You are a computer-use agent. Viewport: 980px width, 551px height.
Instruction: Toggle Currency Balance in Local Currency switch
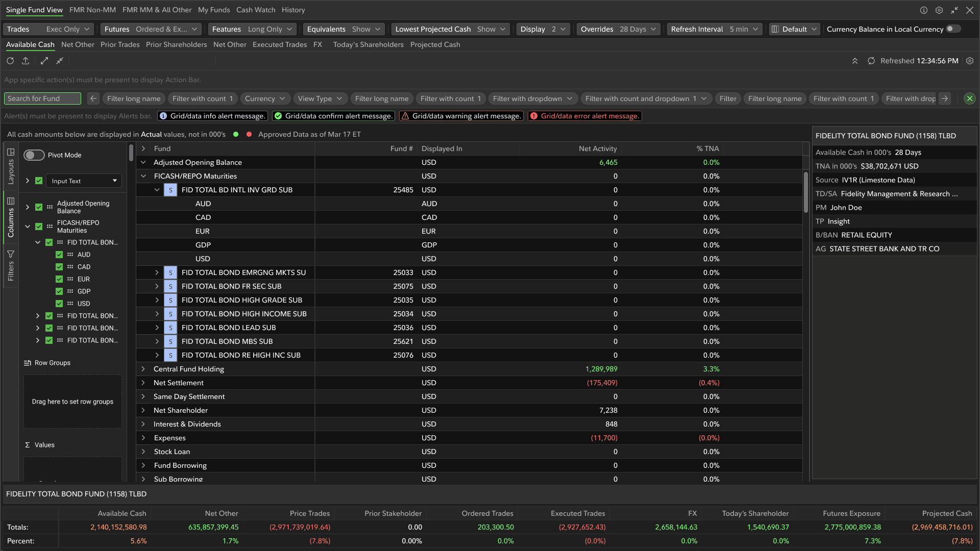[x=952, y=29]
